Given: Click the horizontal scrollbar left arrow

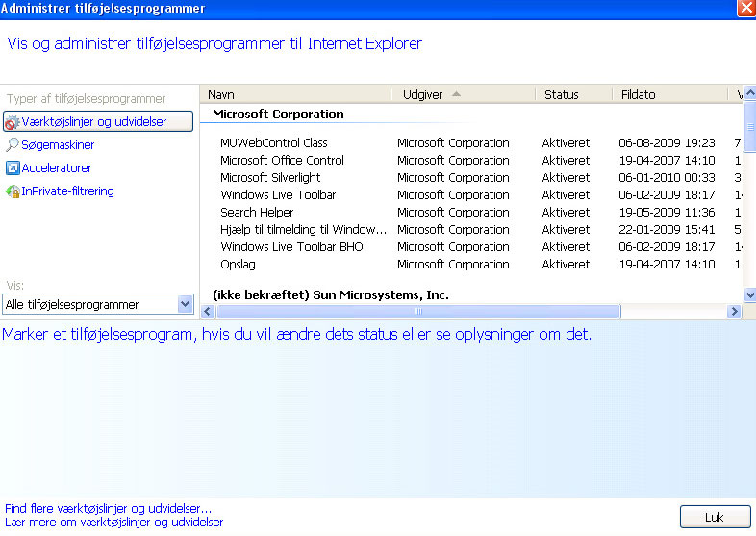Looking at the screenshot, I should [x=208, y=311].
